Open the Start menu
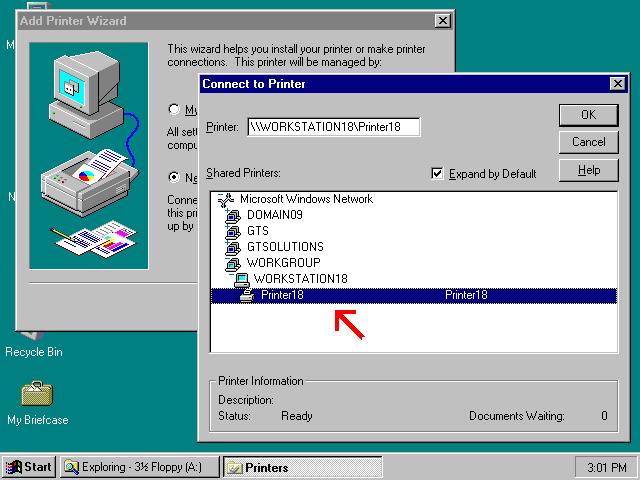 point(29,467)
